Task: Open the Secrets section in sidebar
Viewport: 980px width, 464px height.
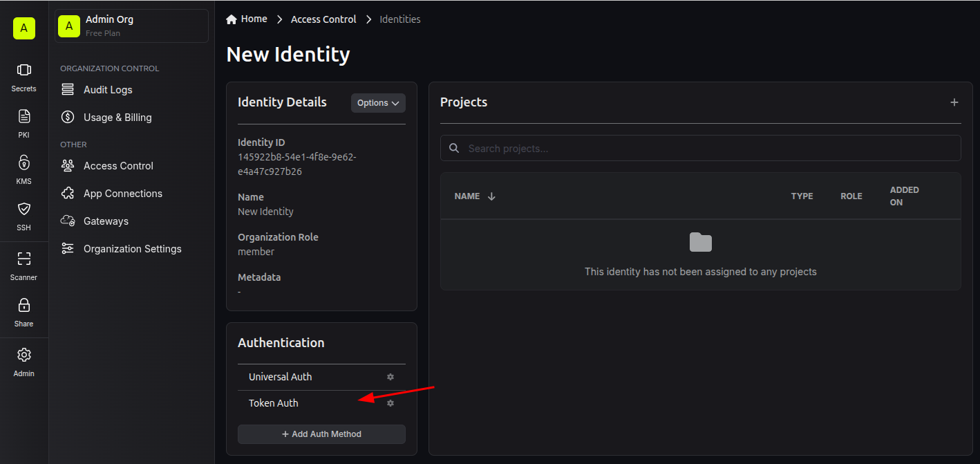Action: (23, 77)
